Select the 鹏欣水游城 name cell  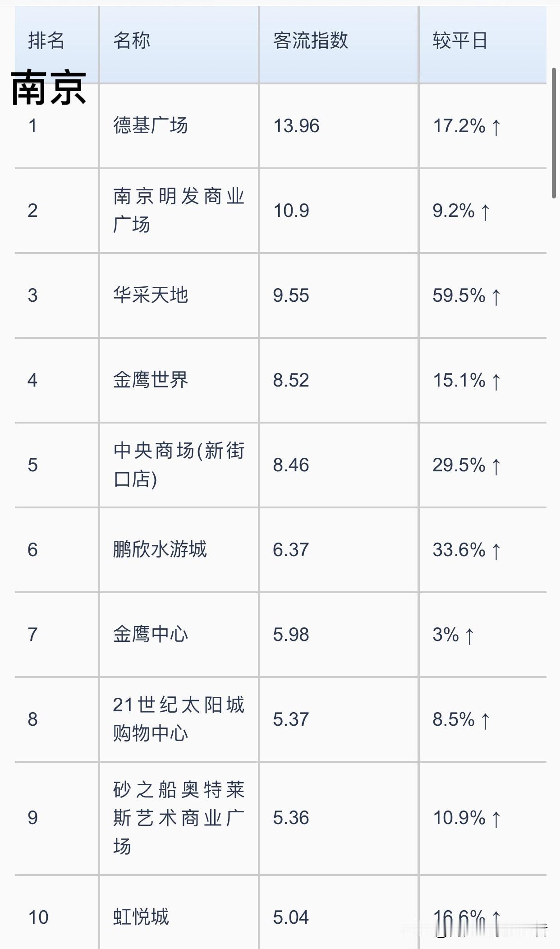[x=160, y=549]
